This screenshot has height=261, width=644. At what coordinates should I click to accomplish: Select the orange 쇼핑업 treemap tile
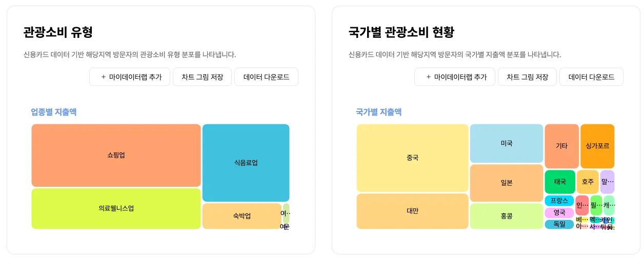tap(116, 155)
